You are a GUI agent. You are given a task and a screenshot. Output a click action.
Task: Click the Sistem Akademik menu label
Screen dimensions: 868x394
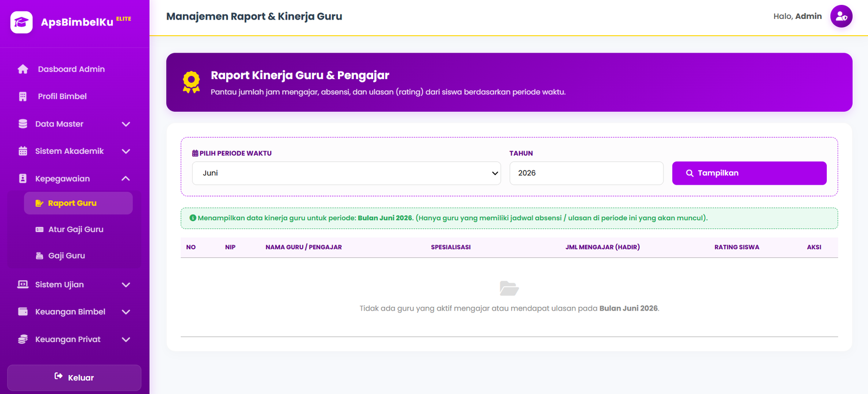click(x=69, y=151)
